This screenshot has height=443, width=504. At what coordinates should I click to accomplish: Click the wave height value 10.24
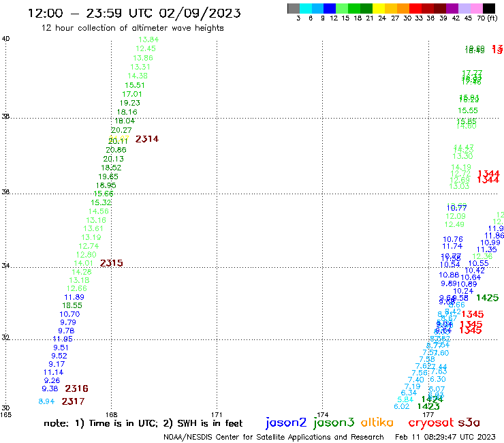(463, 291)
